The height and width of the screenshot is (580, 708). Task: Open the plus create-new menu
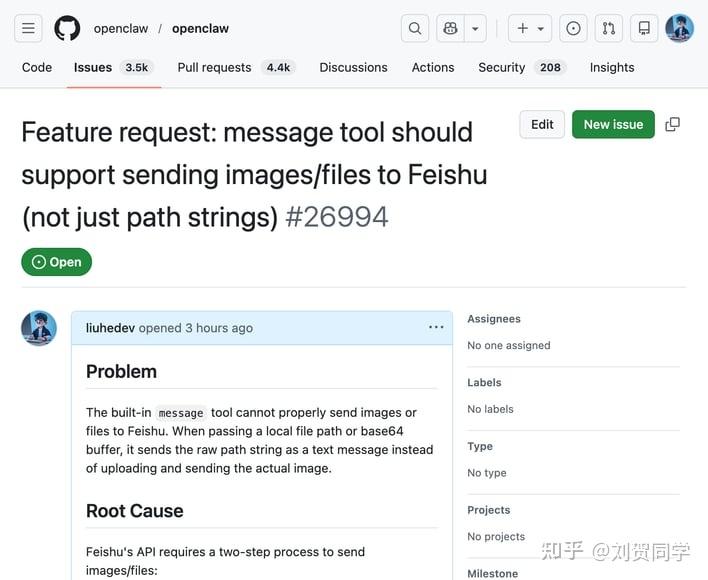530,28
